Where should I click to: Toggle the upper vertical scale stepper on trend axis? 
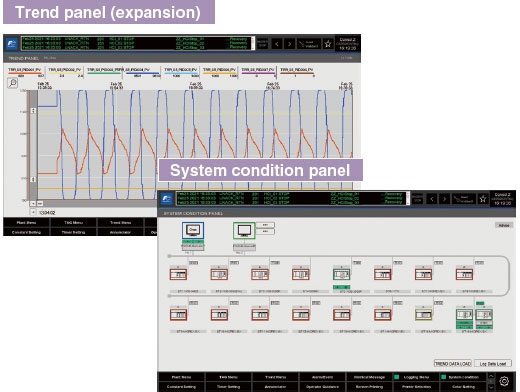point(33,110)
